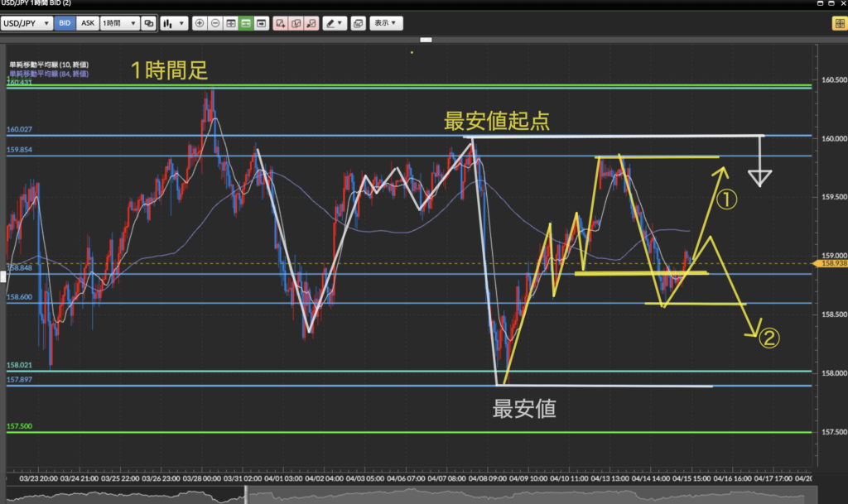Click the chart link/sync icon
The image size is (848, 504).
pos(148,24)
